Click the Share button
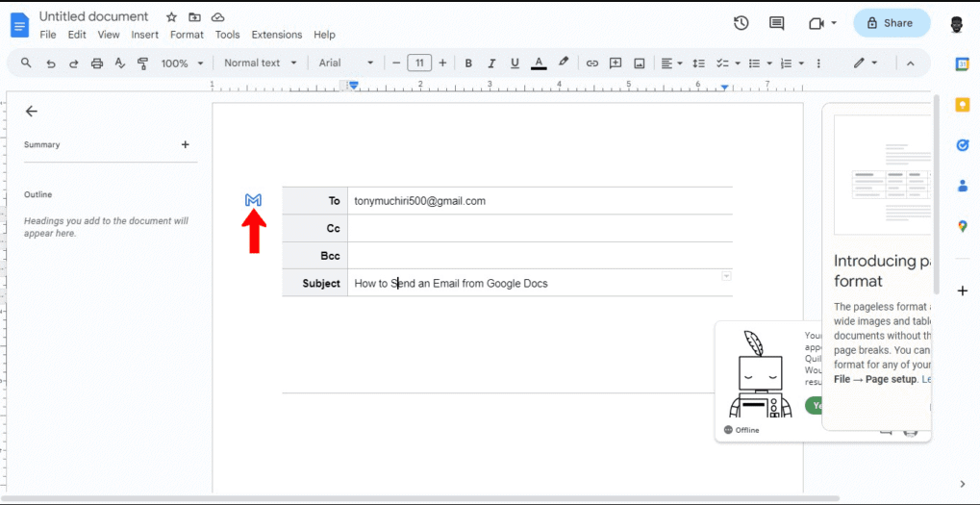Image resolution: width=980 pixels, height=505 pixels. pyautogui.click(x=892, y=23)
